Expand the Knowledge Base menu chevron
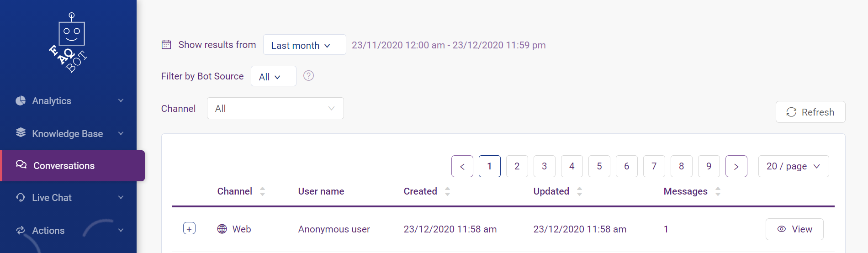Screen dimensions: 868x253 (x=121, y=133)
